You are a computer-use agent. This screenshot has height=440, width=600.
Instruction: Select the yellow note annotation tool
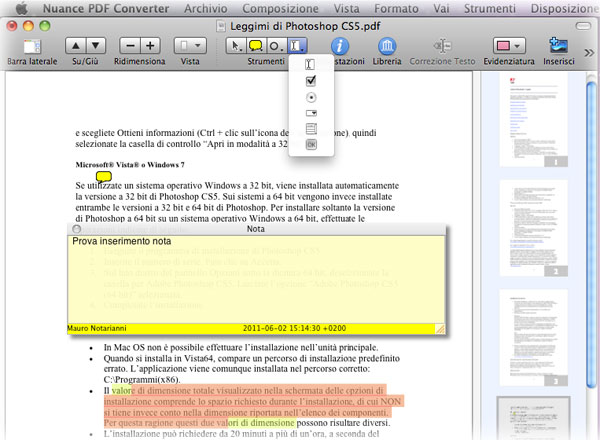pos(255,46)
